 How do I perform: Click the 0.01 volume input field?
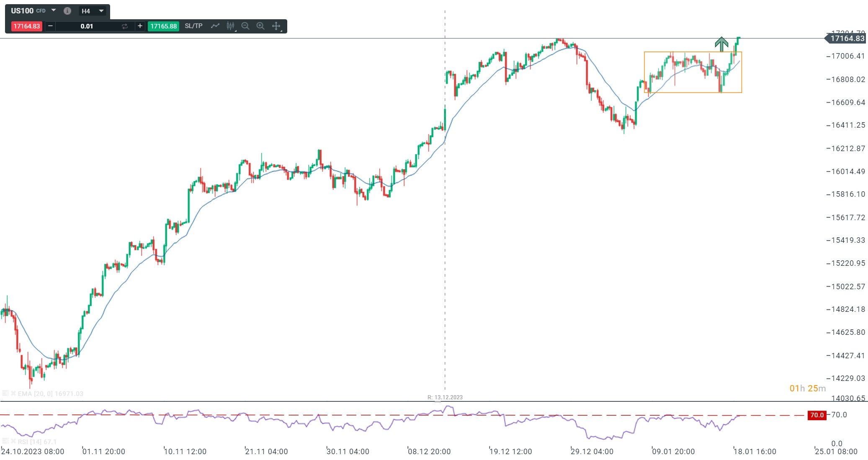pyautogui.click(x=87, y=26)
